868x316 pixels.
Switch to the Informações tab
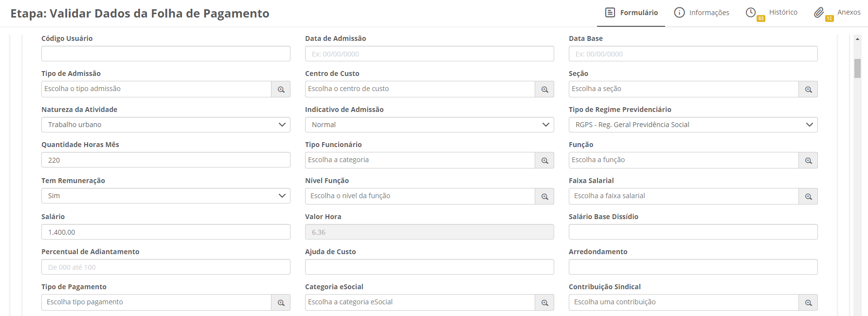(x=702, y=13)
